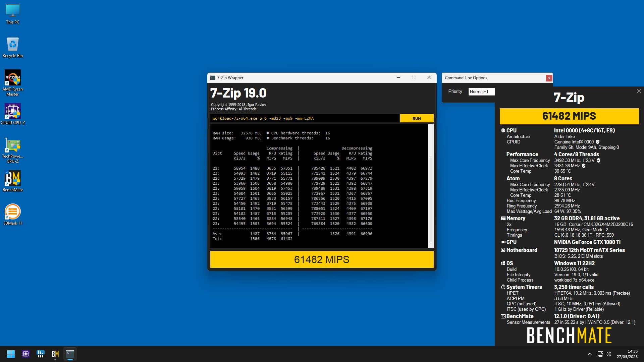Click 'Windows 11 22H2' text
The height and width of the screenshot is (362, 644).
pyautogui.click(x=574, y=263)
